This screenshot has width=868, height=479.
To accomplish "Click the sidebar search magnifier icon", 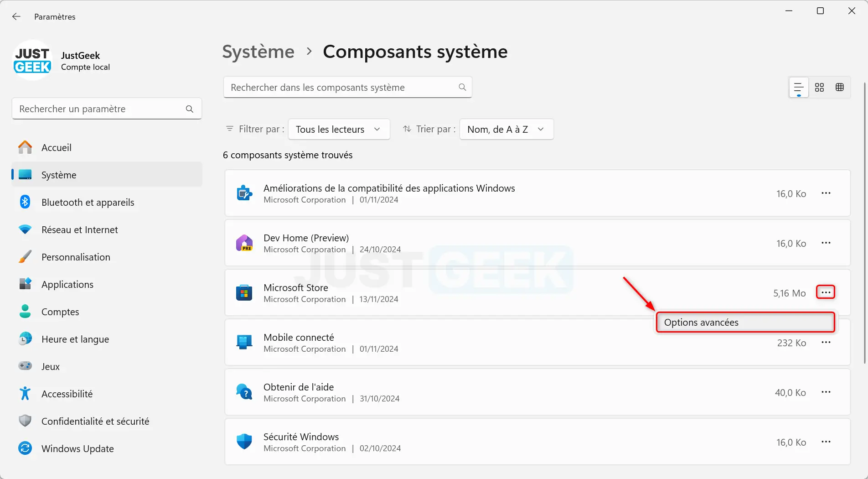I will pyautogui.click(x=190, y=109).
